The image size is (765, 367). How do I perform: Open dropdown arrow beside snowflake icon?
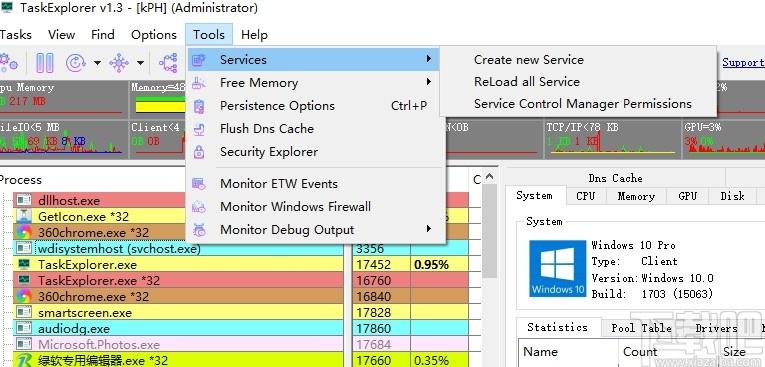click(x=140, y=63)
